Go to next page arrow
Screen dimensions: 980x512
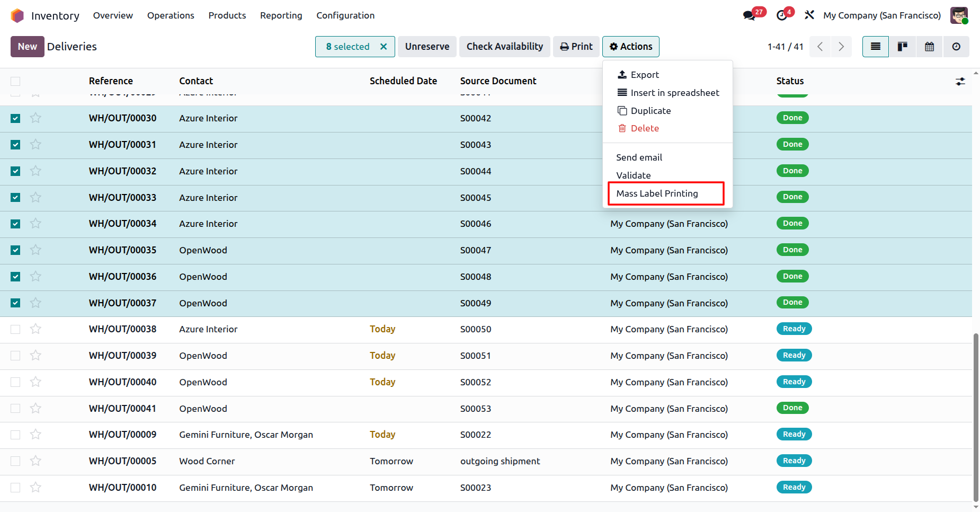841,47
